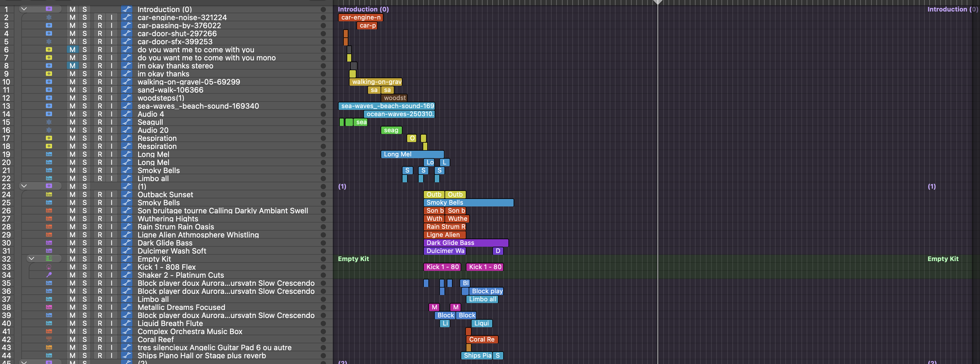Record-enable the Wuthering Hights track
Screen dimensions: 980x364
(100, 219)
